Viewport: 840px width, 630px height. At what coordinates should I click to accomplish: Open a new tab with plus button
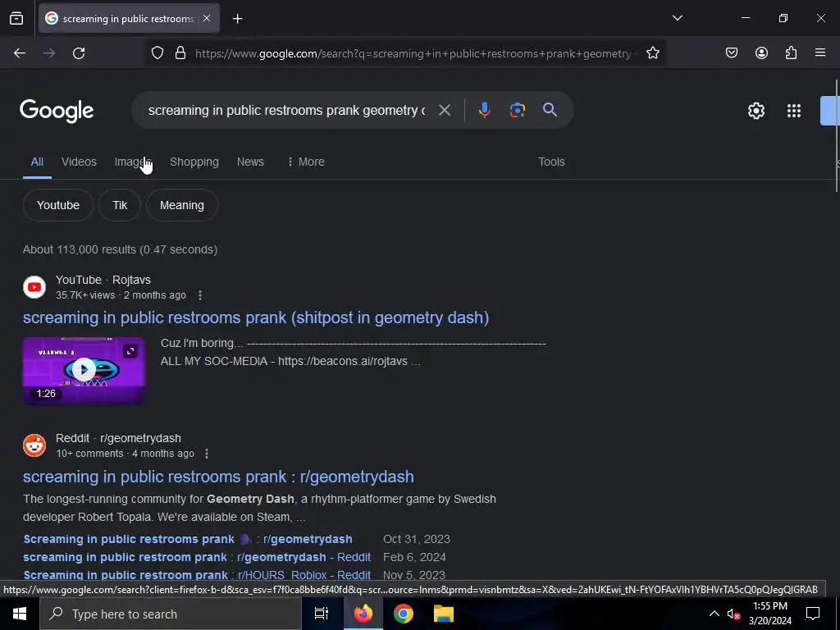click(237, 19)
